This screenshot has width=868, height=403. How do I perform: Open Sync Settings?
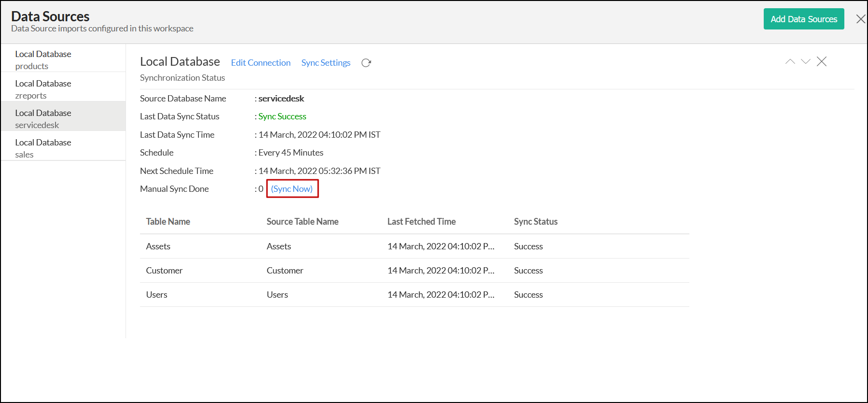pos(326,63)
